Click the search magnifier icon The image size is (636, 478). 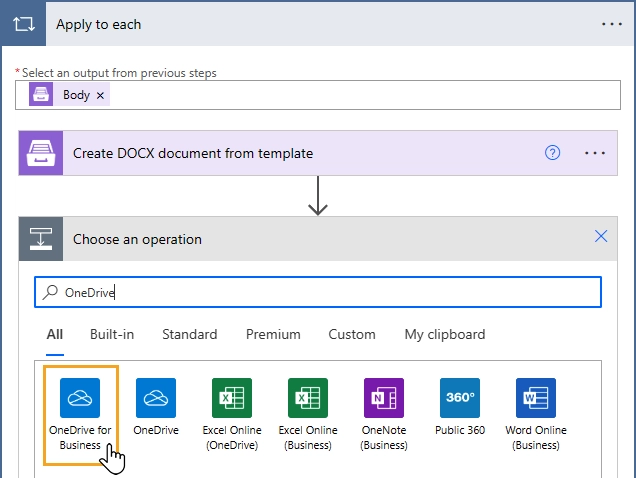tap(50, 292)
